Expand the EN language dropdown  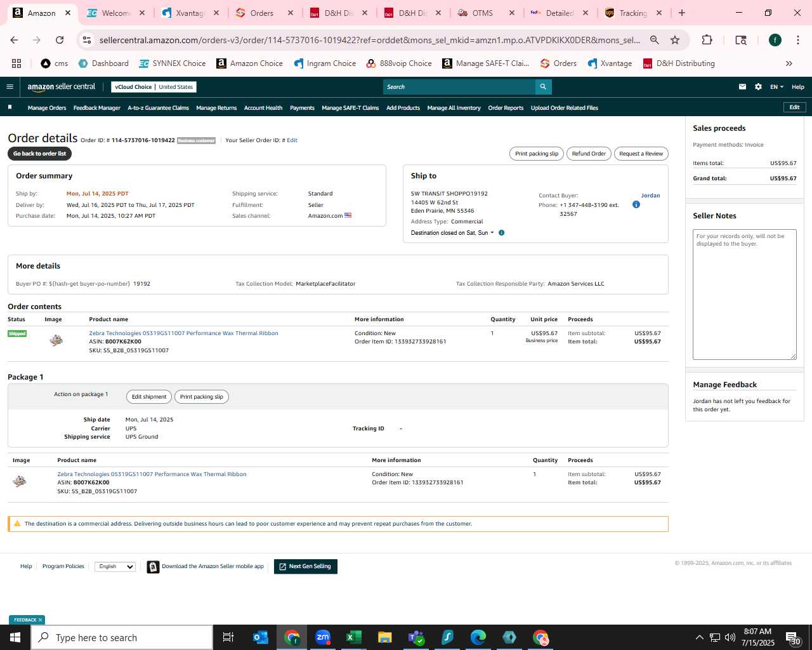click(x=776, y=87)
